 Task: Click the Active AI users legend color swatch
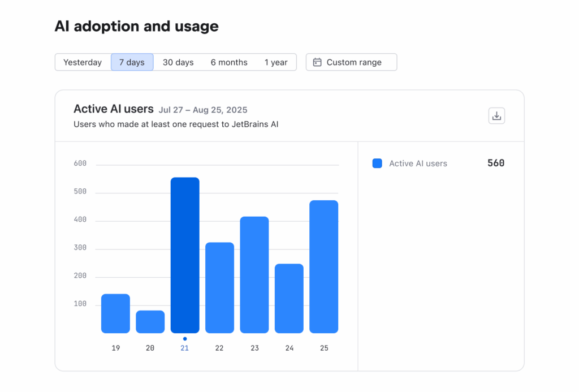pos(377,163)
